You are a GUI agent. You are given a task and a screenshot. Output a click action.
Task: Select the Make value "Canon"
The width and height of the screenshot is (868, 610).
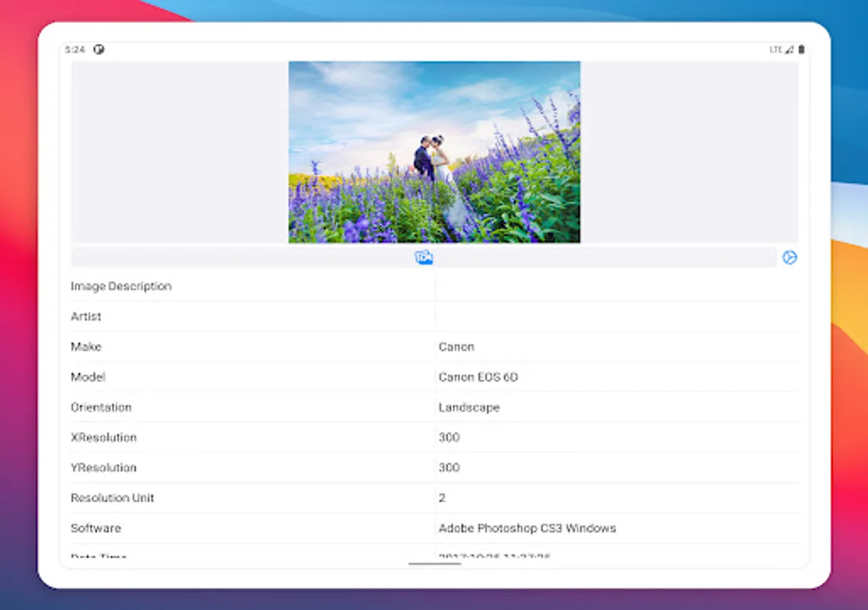click(x=456, y=346)
